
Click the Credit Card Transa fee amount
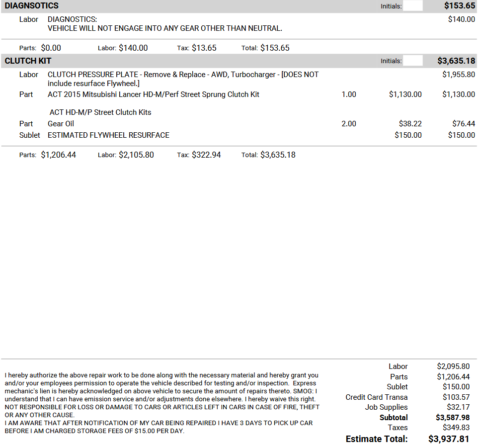point(456,397)
